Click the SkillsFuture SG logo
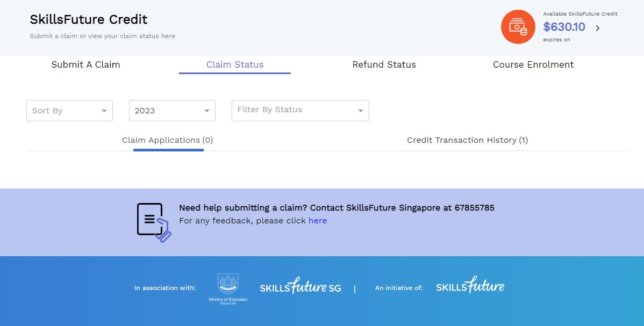The image size is (644, 326). click(x=300, y=286)
